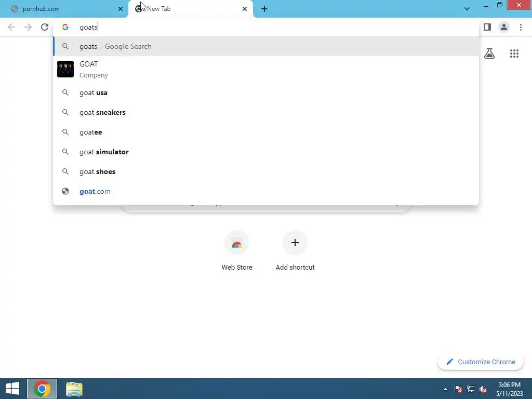The height and width of the screenshot is (399, 532).
Task: Open the network status tray icon
Action: [471, 389]
